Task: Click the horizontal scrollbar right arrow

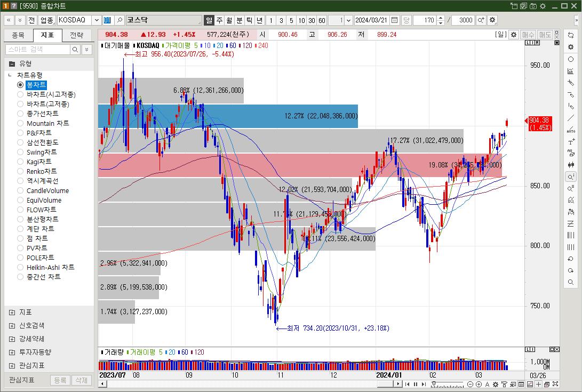Action: [x=398, y=384]
